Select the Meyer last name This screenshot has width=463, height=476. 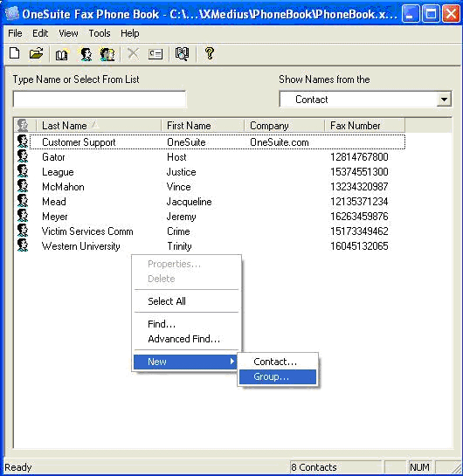[55, 217]
